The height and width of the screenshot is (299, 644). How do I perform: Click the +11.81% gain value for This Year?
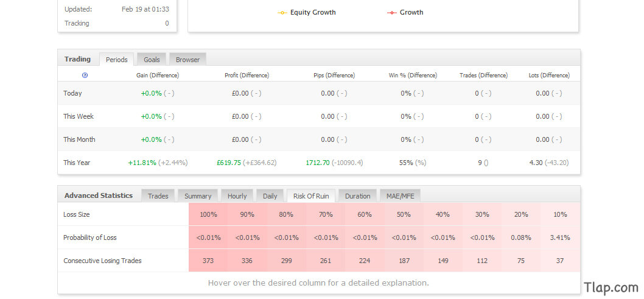click(x=142, y=163)
